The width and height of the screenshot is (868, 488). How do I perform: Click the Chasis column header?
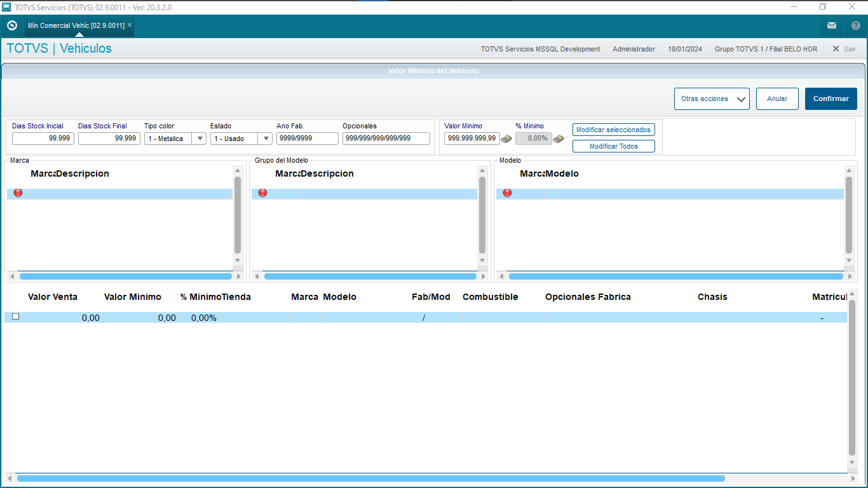tap(712, 297)
